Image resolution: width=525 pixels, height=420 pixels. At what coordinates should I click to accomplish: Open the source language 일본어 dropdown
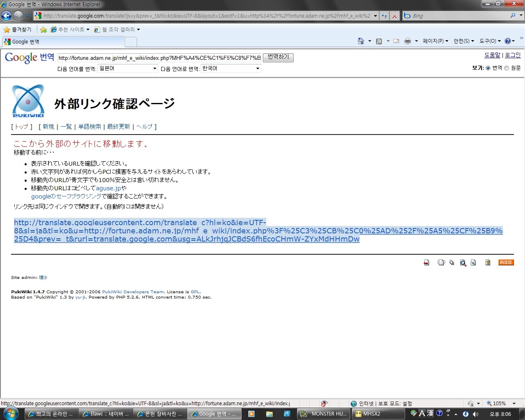pos(128,68)
